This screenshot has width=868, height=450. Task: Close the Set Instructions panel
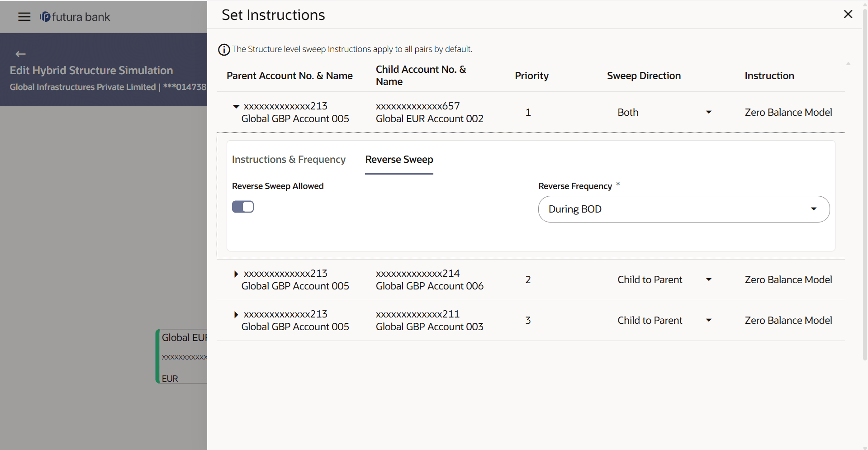point(848,14)
